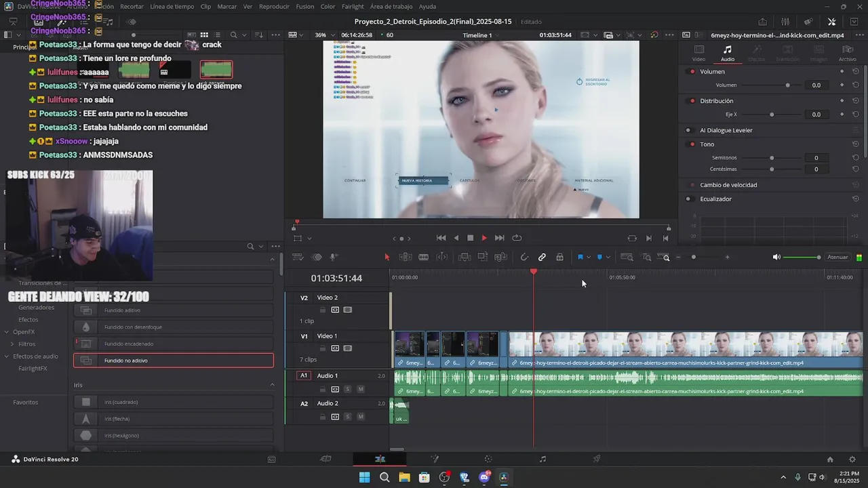Viewport: 868px width, 488px height.
Task: Click the Detail Zoom icon
Action: pyautogui.click(x=647, y=257)
